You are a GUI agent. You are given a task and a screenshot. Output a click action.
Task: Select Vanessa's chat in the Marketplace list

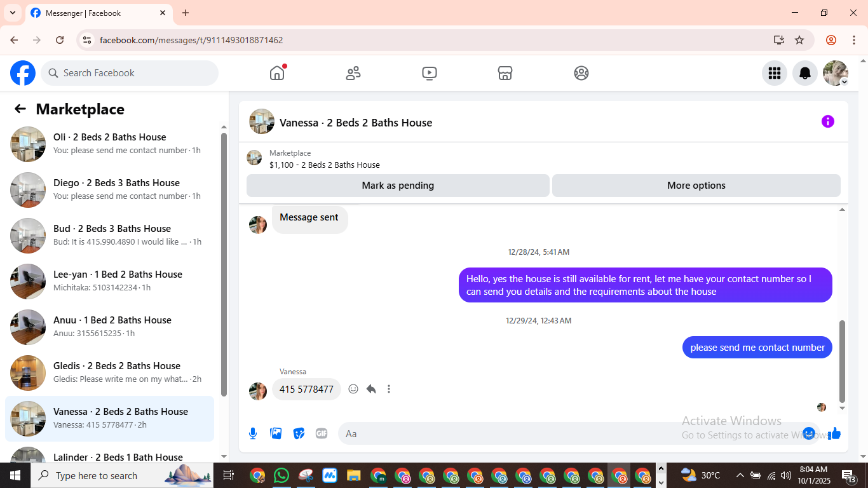pyautogui.click(x=110, y=418)
